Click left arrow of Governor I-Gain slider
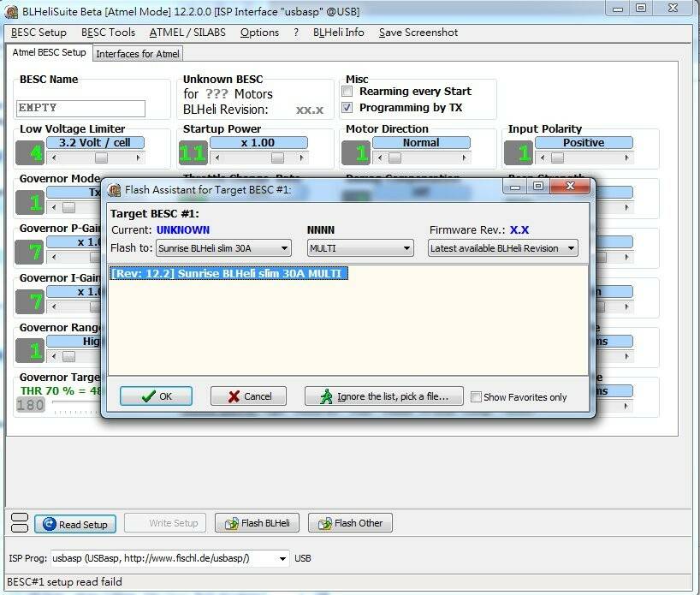Screen dimensions: 700x595 point(54,306)
